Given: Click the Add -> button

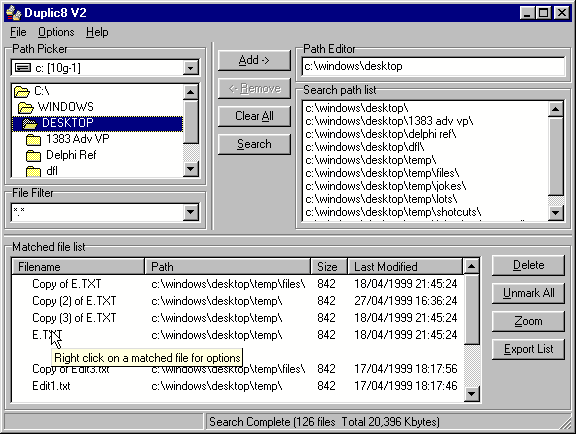Looking at the screenshot, I should (254, 60).
